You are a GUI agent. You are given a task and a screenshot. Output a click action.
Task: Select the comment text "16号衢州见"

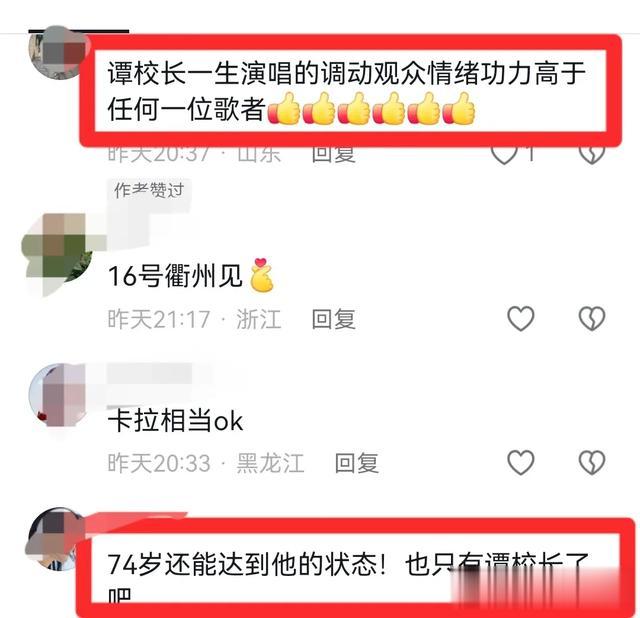[x=176, y=276]
